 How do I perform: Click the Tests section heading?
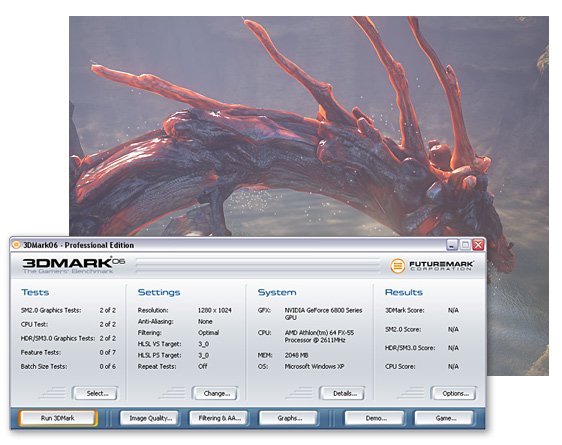[35, 292]
